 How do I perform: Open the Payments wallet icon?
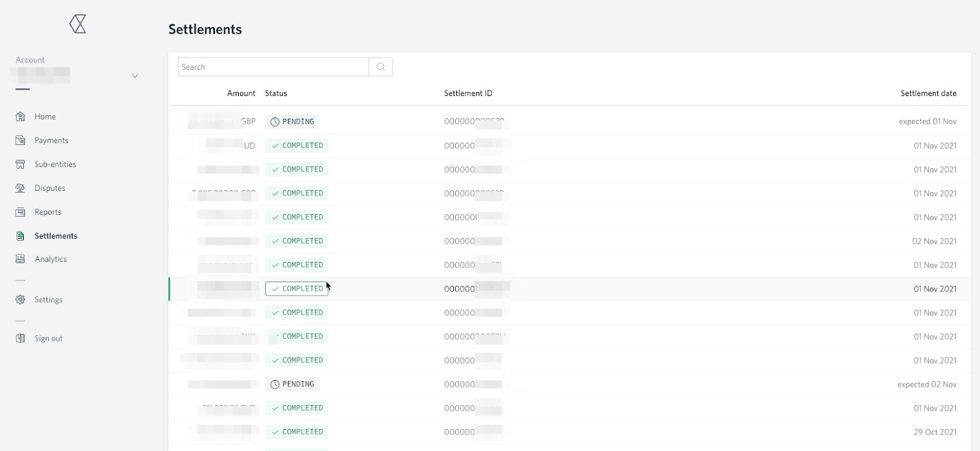20,140
